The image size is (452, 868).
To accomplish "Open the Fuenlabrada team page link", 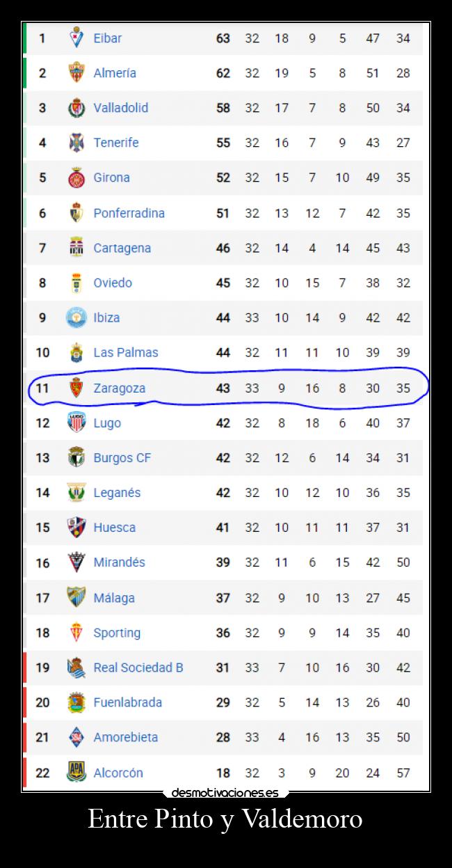I will coord(127,702).
